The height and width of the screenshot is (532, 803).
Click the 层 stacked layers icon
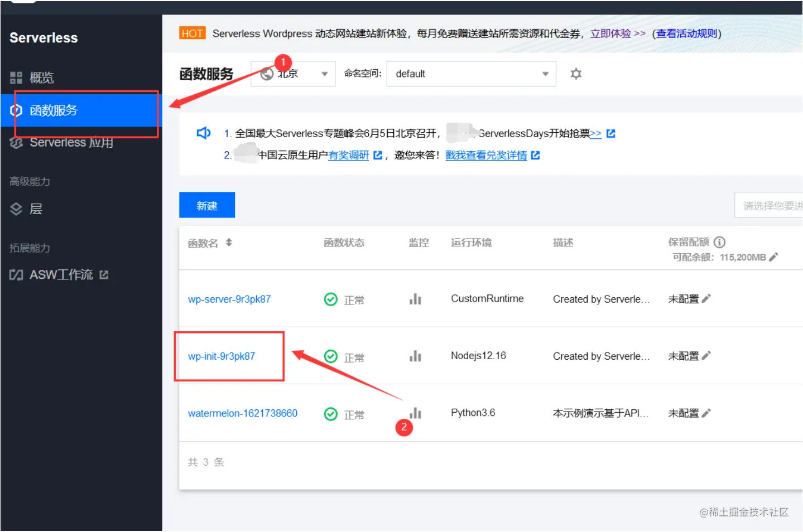[16, 209]
